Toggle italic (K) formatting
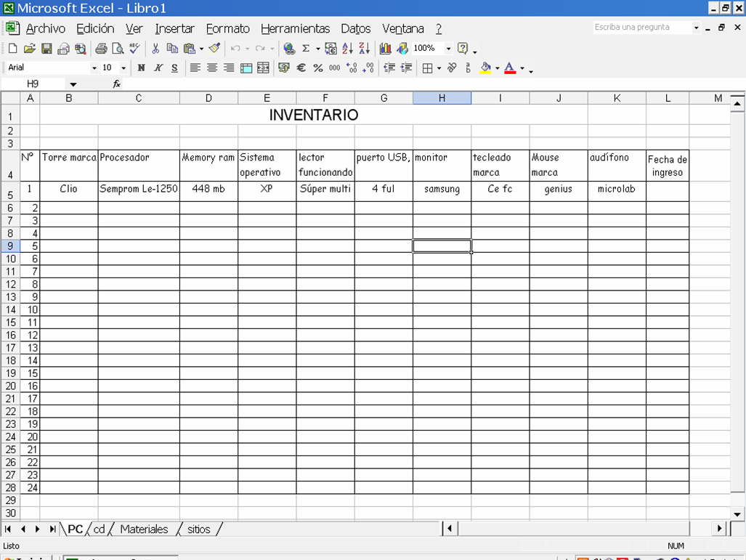 (158, 68)
